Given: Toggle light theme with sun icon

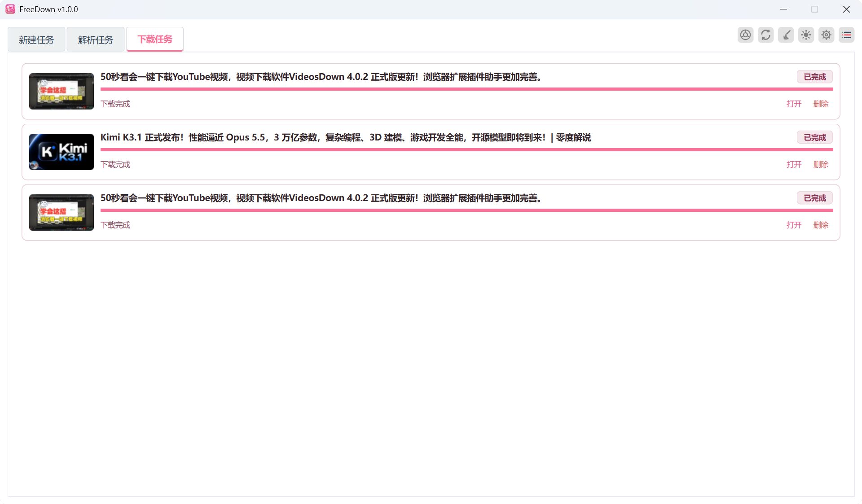Looking at the screenshot, I should pos(806,35).
